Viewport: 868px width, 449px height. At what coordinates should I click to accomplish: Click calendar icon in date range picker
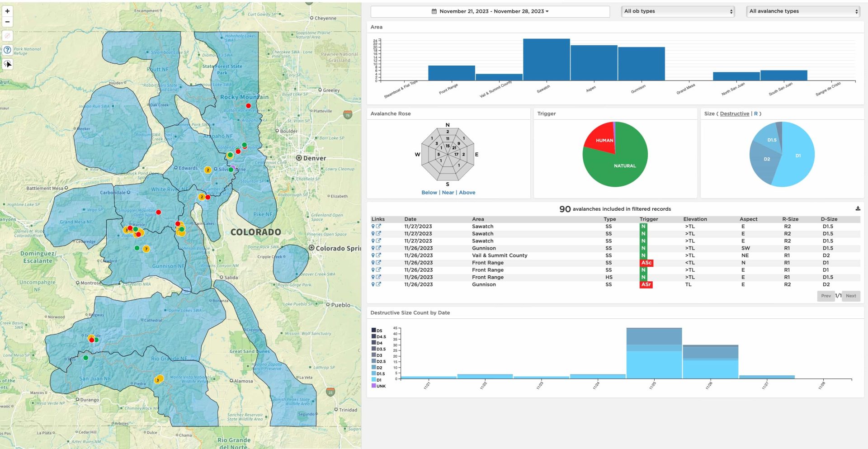[x=434, y=11]
